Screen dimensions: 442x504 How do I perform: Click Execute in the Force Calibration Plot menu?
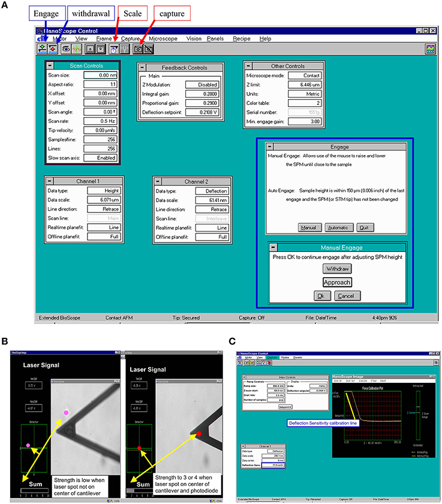click(x=363, y=380)
